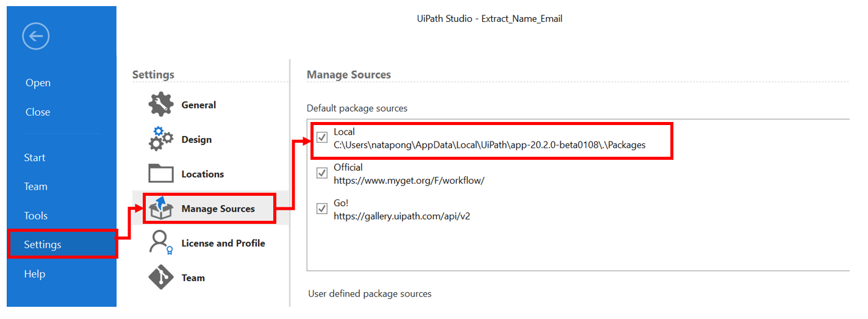Toggle the Official package source checkbox
Screen dimensions: 868x319
coord(321,173)
